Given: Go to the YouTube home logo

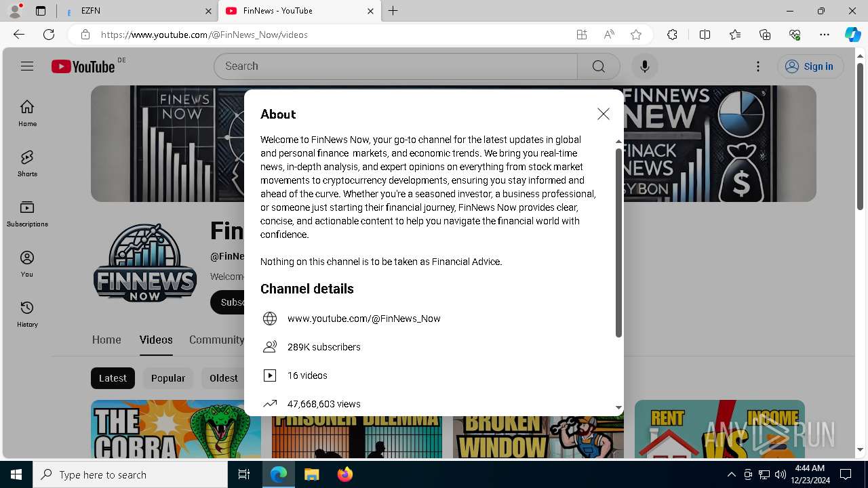Looking at the screenshot, I should pyautogui.click(x=83, y=66).
